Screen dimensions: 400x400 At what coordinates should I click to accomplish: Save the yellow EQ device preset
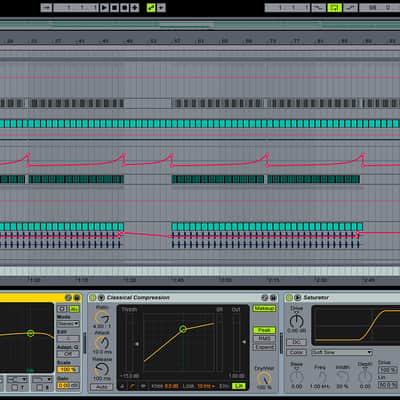pyautogui.click(x=77, y=297)
